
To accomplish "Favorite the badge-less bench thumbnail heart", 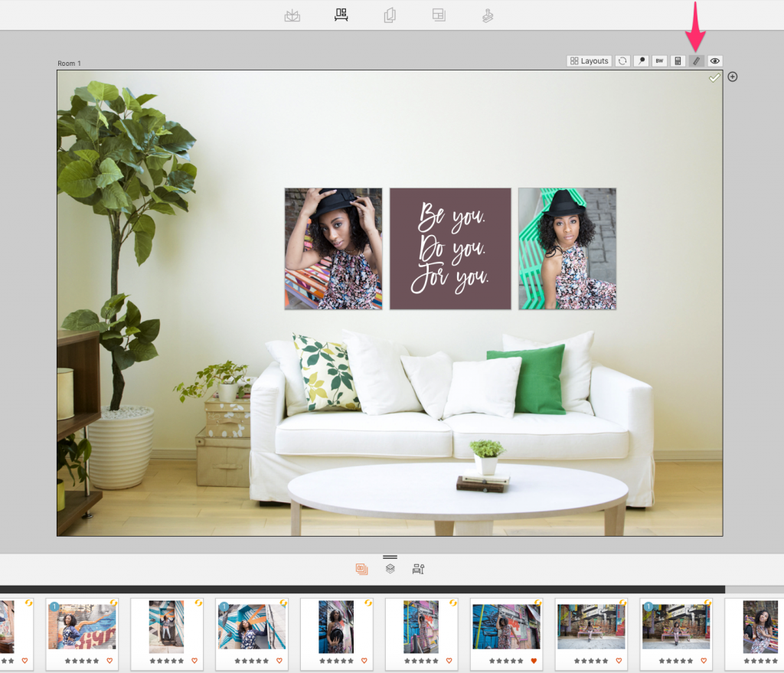I will (x=619, y=661).
